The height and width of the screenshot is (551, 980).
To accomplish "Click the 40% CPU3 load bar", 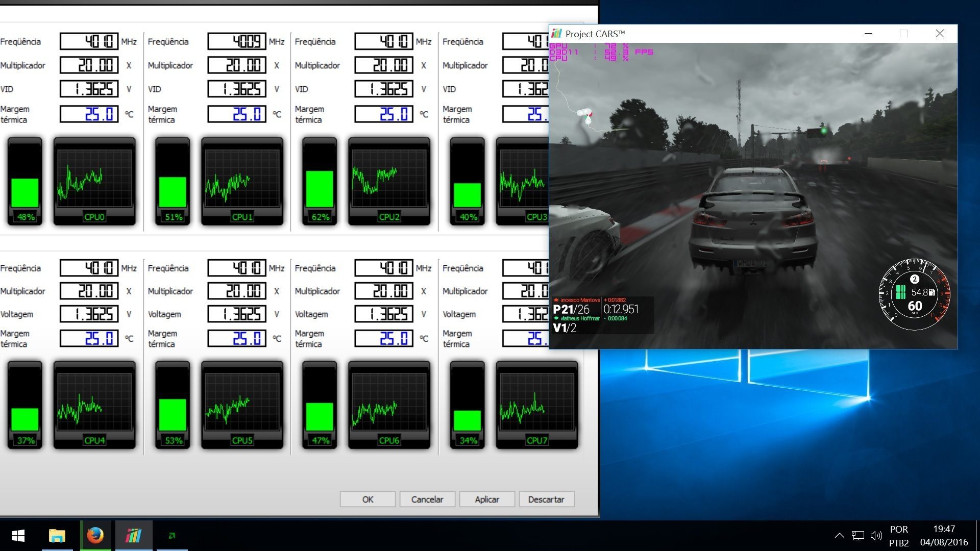I will pos(467,181).
